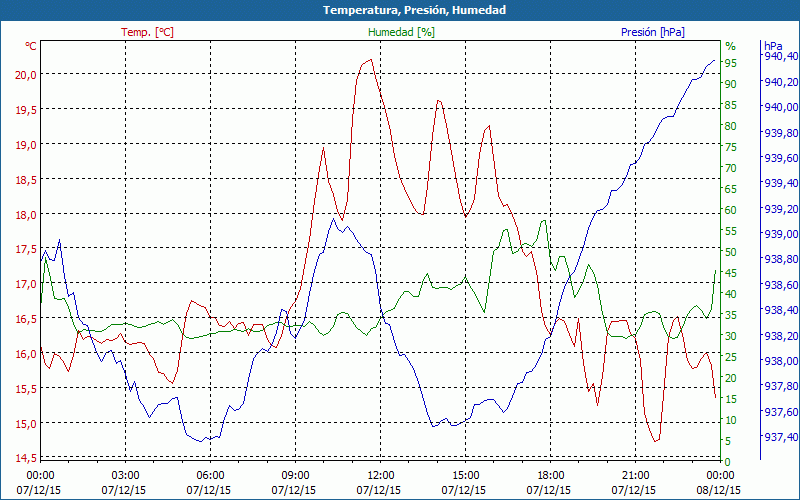Image resolution: width=800 pixels, height=500 pixels.
Task: Click the temperature axis value '15,0'
Action: click(x=26, y=424)
